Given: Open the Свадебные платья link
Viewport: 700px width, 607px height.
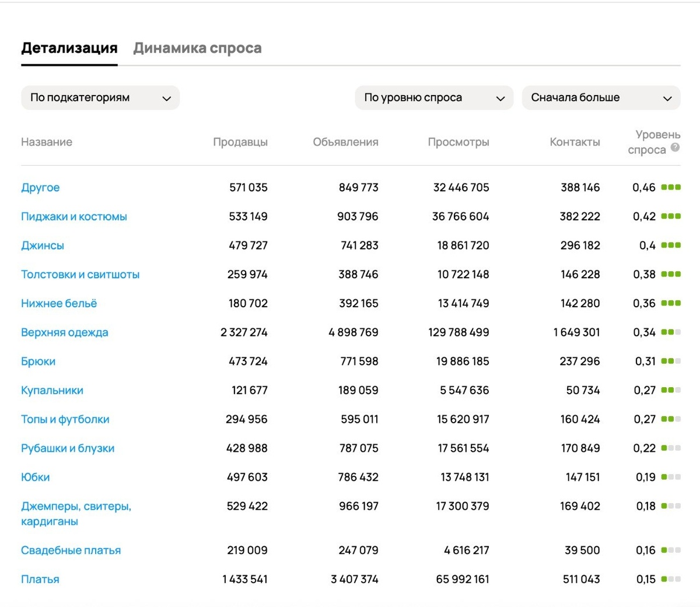Looking at the screenshot, I should tap(71, 550).
